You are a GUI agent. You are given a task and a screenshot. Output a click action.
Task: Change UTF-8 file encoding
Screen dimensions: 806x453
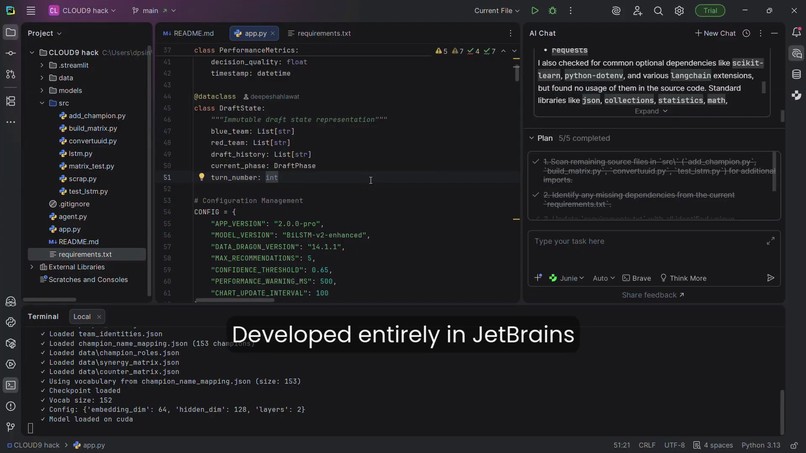pos(674,445)
